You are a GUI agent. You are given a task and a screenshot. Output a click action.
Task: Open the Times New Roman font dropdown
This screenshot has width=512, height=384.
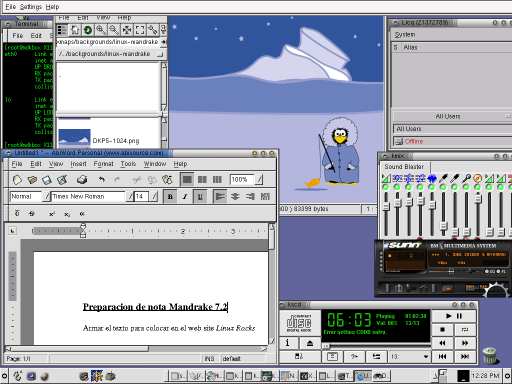click(x=130, y=197)
